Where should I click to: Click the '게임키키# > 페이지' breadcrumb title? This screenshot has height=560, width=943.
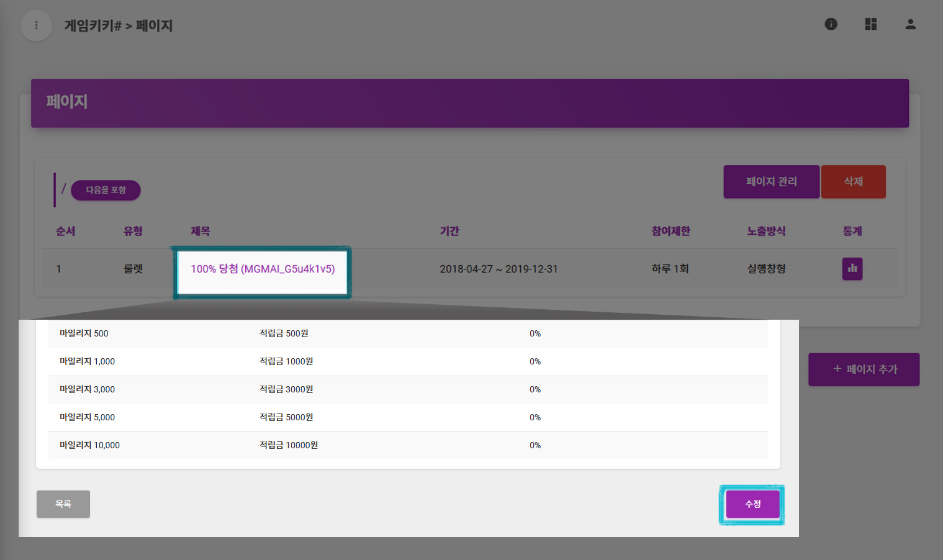119,26
